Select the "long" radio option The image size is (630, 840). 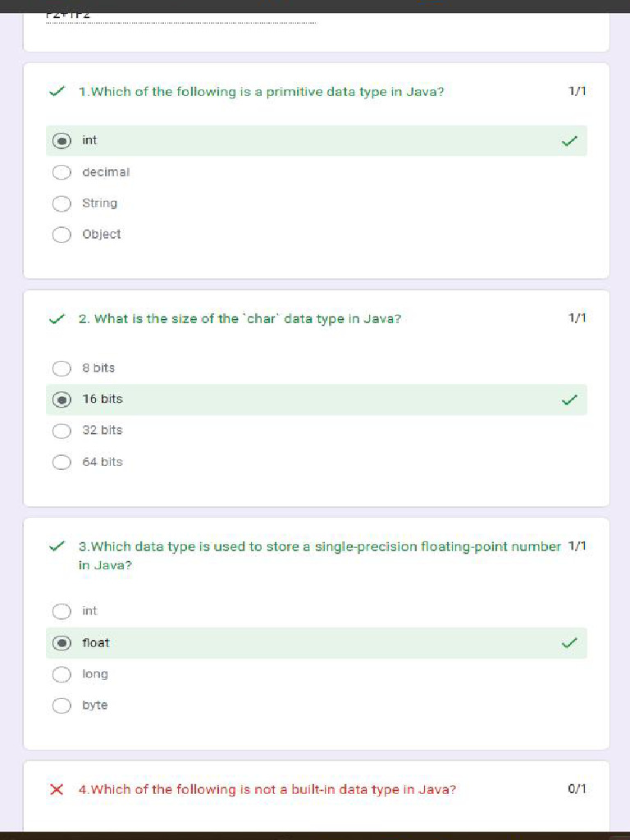(62, 674)
